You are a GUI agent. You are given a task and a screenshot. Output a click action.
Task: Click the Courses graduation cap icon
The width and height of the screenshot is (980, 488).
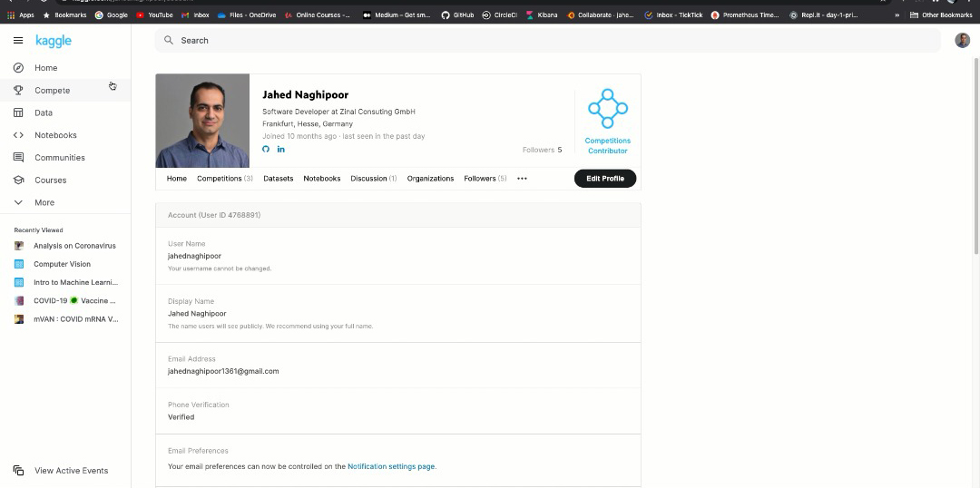click(18, 180)
